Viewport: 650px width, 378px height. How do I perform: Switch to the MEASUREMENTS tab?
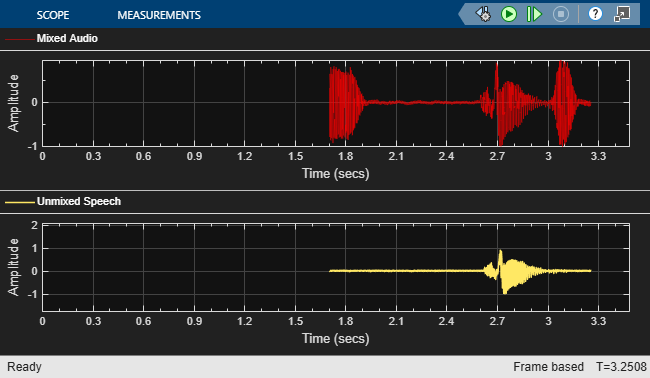(159, 15)
